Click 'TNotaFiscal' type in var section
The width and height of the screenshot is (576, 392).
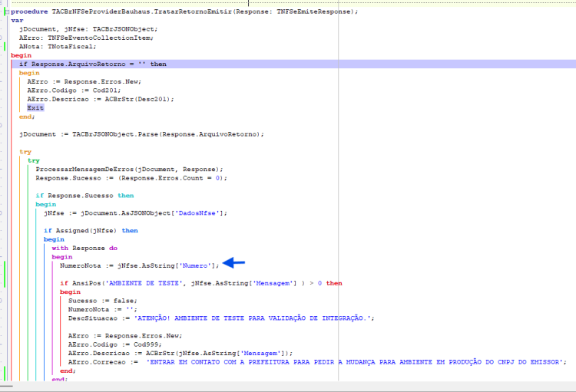[70, 47]
